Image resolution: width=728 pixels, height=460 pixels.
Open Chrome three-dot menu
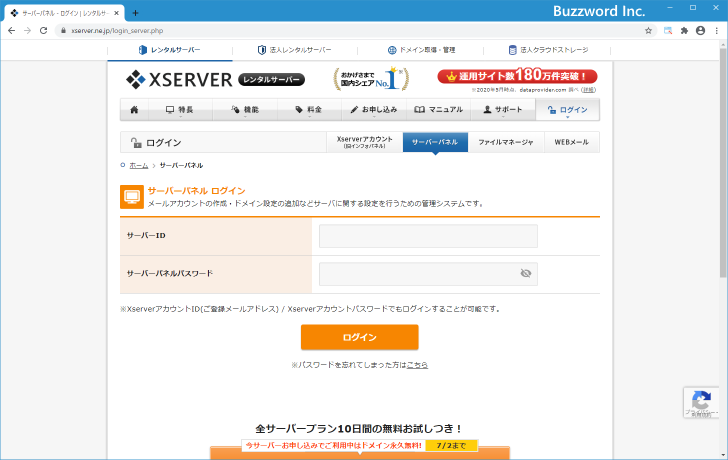(x=717, y=31)
